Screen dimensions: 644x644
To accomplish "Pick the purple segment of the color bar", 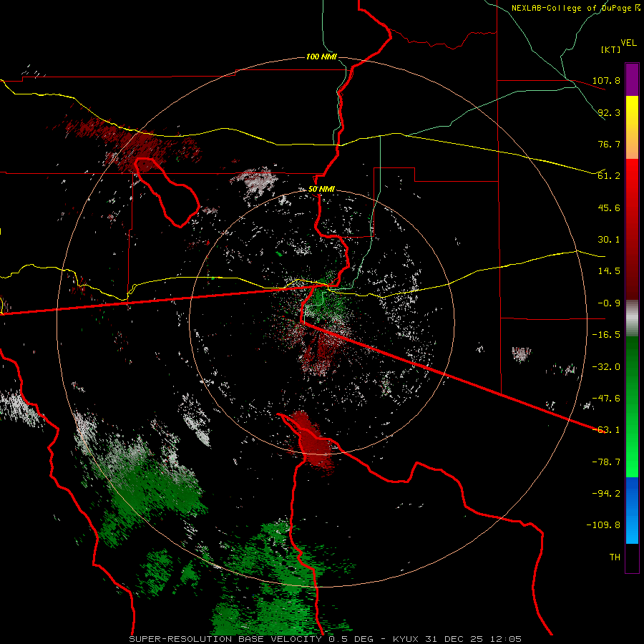I will [632, 79].
